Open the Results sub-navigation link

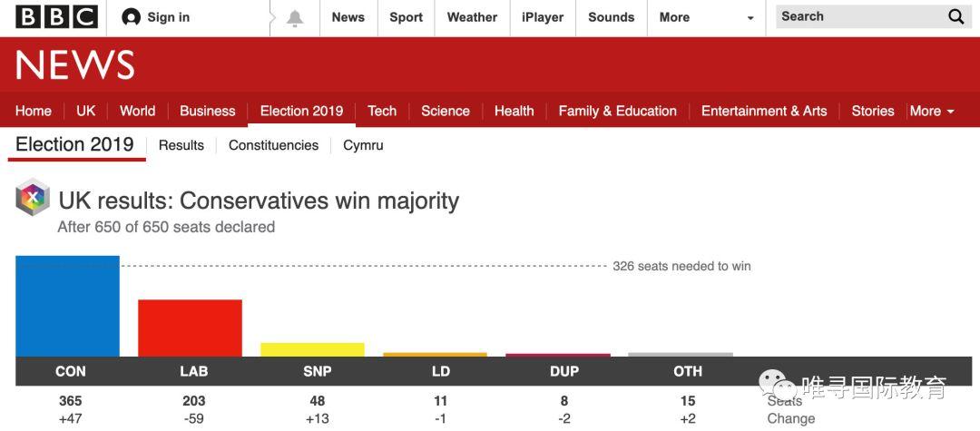[x=181, y=145]
